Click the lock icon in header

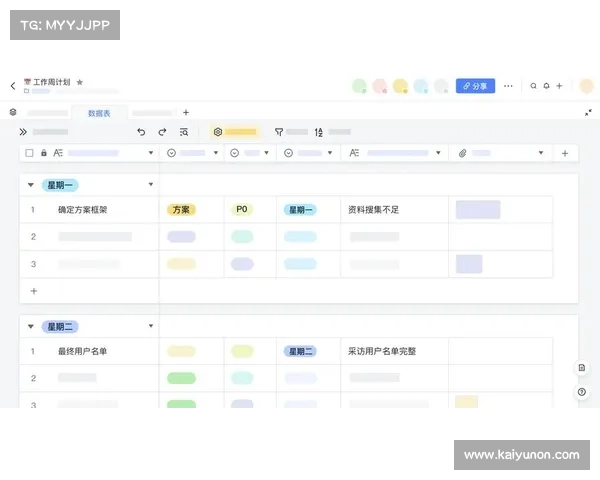[44, 153]
